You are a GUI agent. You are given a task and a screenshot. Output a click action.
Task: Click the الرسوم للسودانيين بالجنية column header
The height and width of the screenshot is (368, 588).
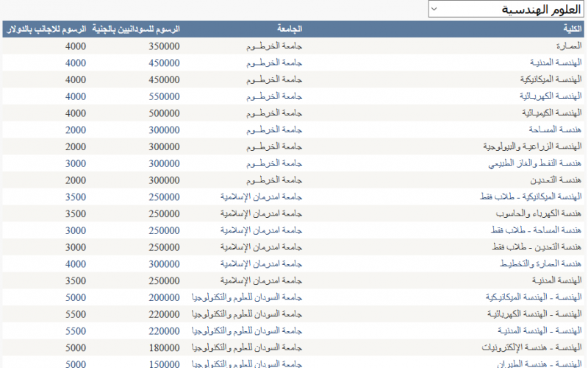pos(136,29)
